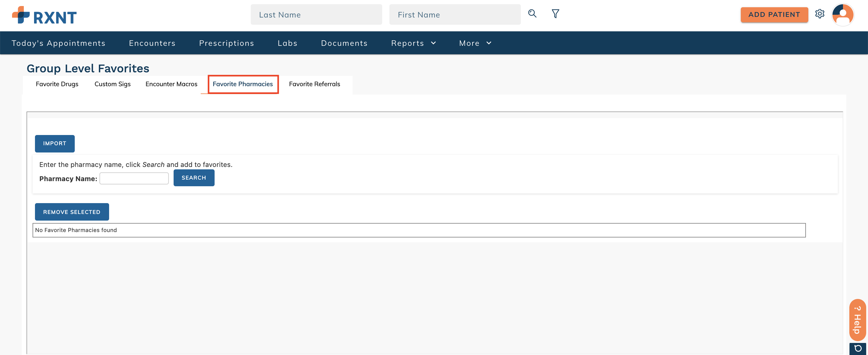Click the plus cross in the RXNT logo
Screen dimensions: 868x355
point(21,14)
